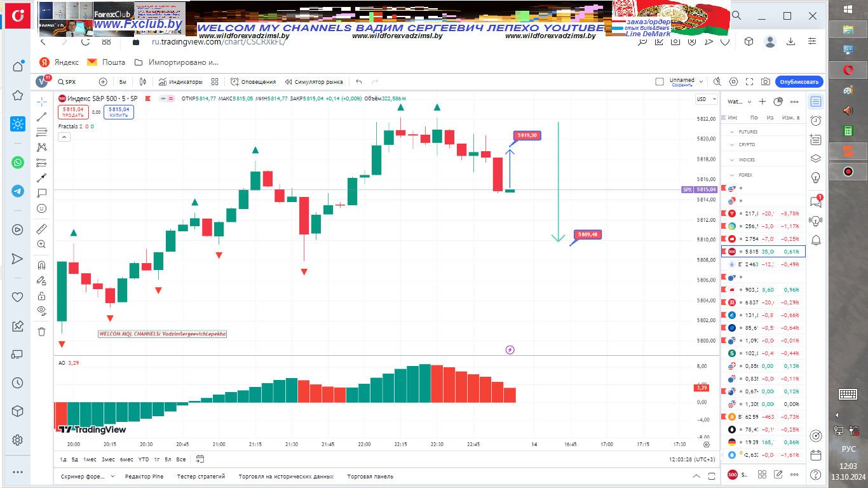The image size is (868, 488).
Task: Toggle flag on the 903 watchlist row
Action: click(x=724, y=290)
